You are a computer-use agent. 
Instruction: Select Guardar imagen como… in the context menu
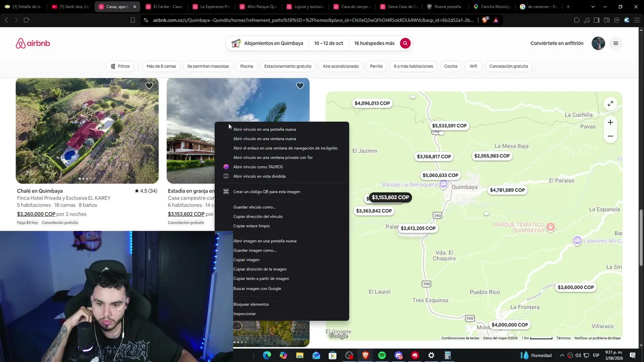282,250
